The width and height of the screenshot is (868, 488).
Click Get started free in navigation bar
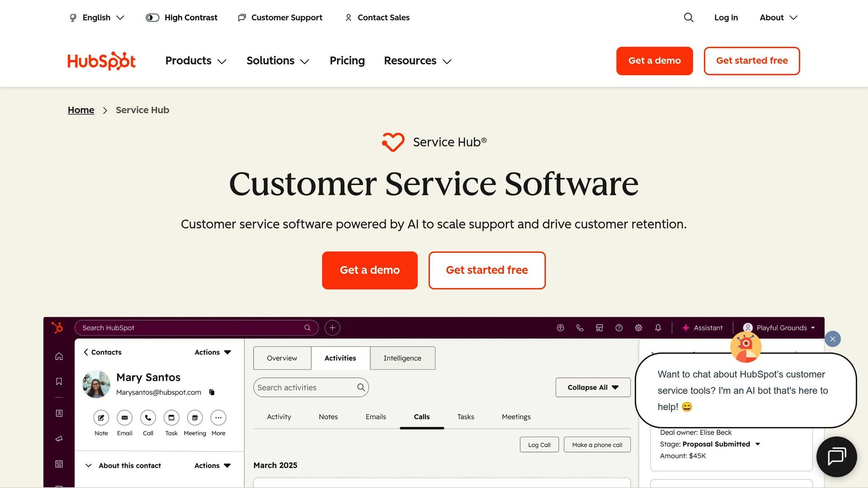coord(752,61)
